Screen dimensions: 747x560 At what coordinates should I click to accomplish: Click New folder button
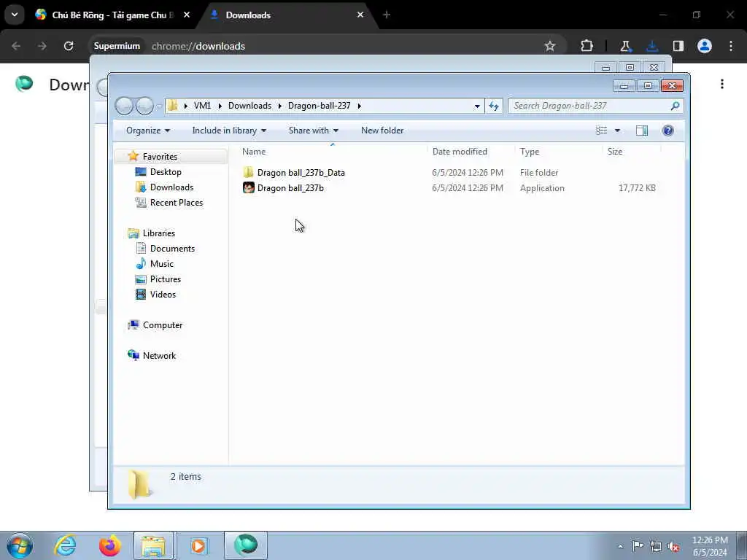click(x=382, y=131)
